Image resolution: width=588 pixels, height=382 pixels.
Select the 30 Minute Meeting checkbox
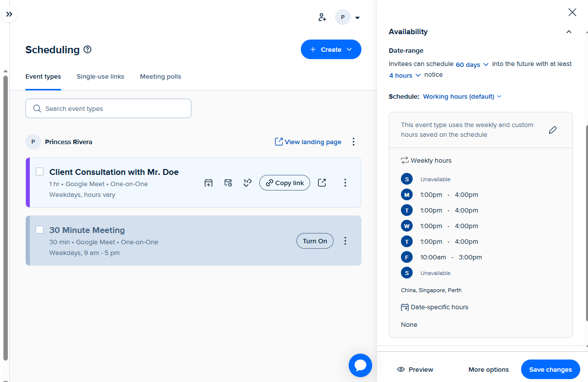[x=40, y=230]
